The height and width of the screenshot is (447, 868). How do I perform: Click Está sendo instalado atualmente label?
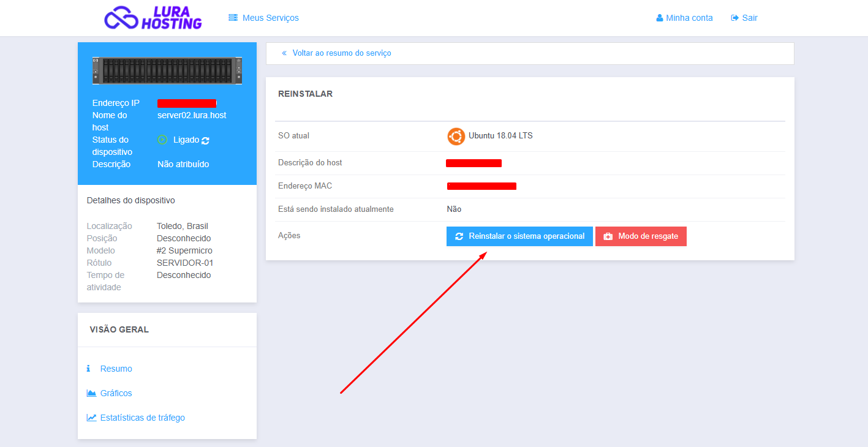[336, 209]
